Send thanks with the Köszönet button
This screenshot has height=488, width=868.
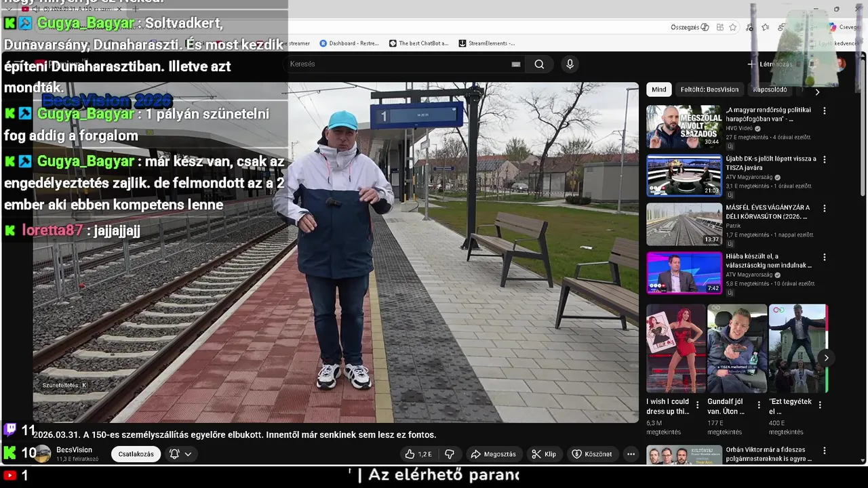[x=592, y=454]
